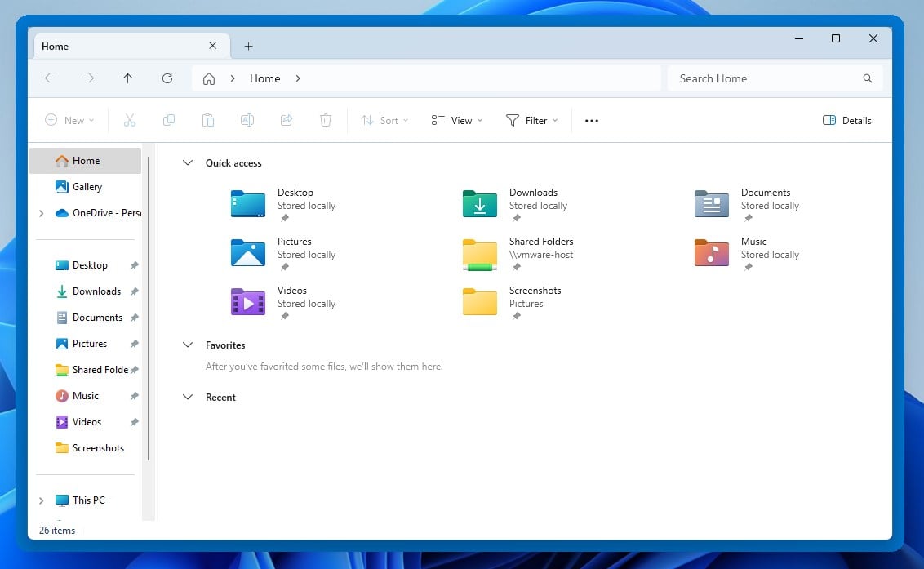Open the View layout dropdown
The width and height of the screenshot is (924, 569).
(457, 120)
